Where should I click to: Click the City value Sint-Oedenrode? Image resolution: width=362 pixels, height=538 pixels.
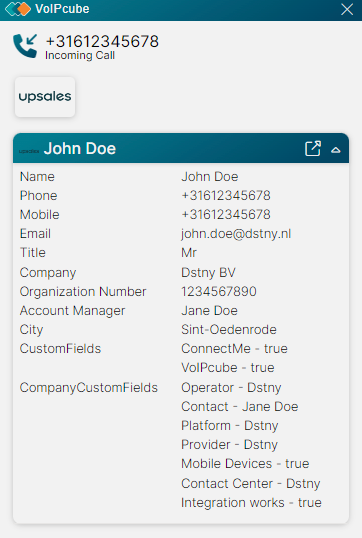click(x=229, y=330)
